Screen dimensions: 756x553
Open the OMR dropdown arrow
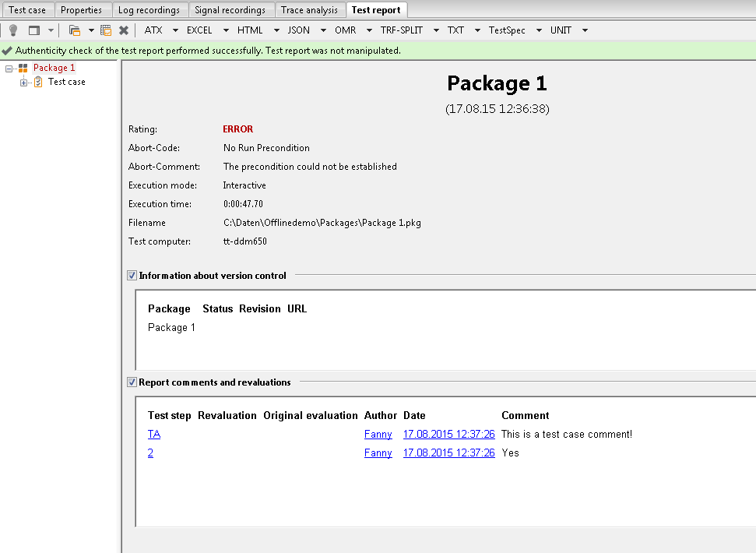(x=369, y=30)
